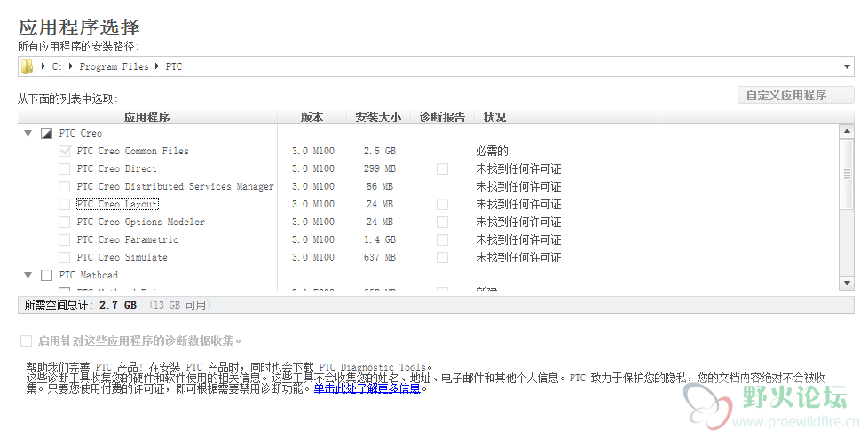Screen dimensions: 868x438
Task: Click the list scrollbar up arrow
Action: click(847, 131)
